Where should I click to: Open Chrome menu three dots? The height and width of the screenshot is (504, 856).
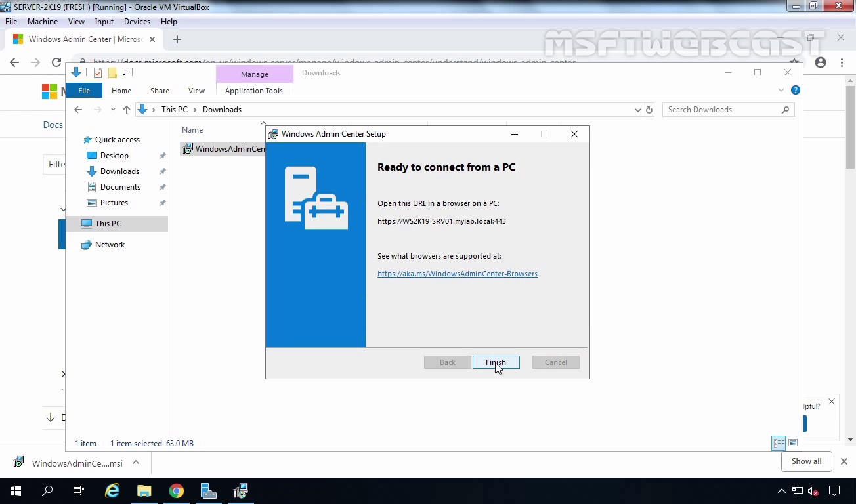tap(842, 62)
